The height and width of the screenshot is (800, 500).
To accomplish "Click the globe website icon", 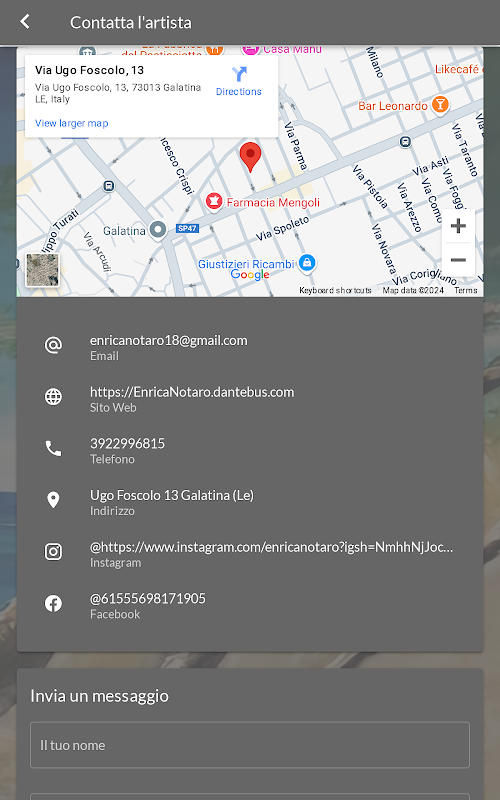I will point(53,396).
